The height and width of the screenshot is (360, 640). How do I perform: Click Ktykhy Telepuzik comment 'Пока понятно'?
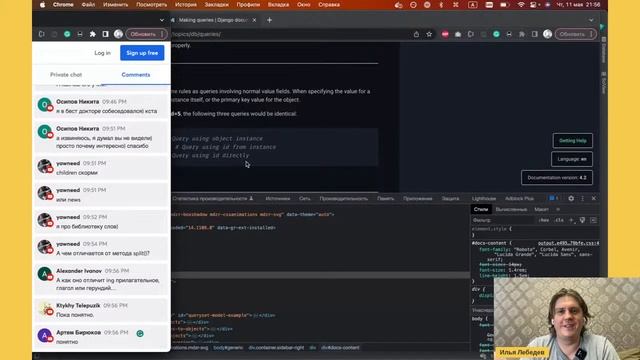[x=102, y=310]
